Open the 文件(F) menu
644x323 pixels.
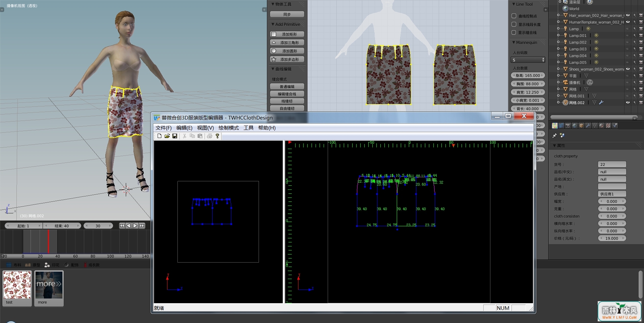pos(164,128)
